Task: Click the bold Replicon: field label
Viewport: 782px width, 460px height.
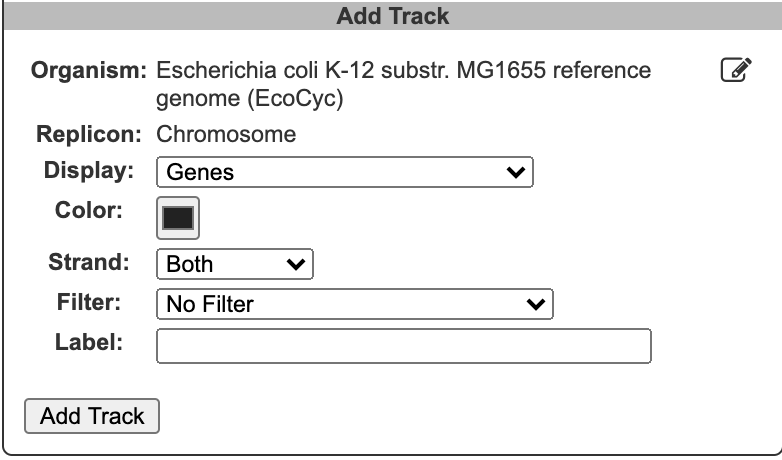Action: pos(91,134)
